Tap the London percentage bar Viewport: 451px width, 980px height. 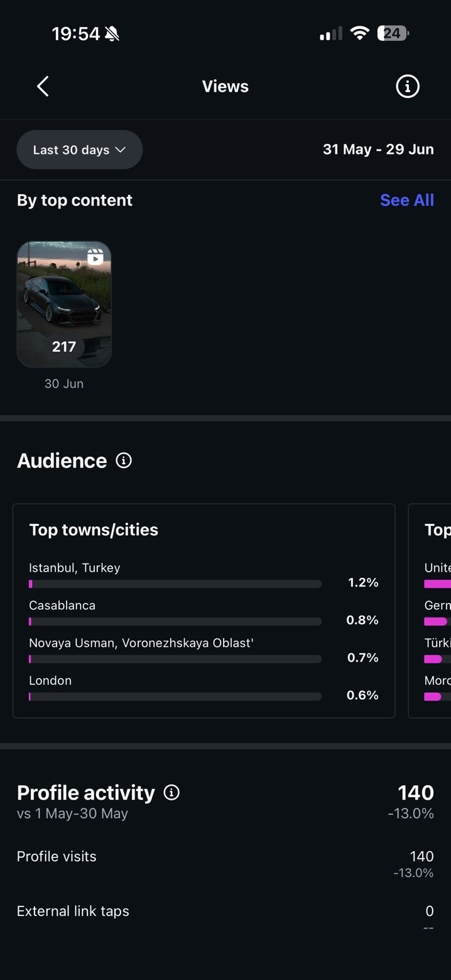point(175,697)
